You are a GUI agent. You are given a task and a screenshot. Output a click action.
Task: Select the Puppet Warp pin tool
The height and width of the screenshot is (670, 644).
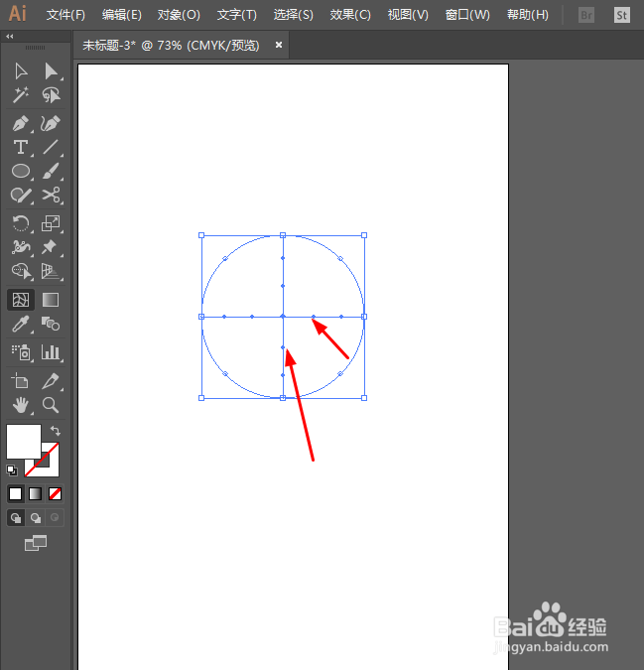coord(49,247)
